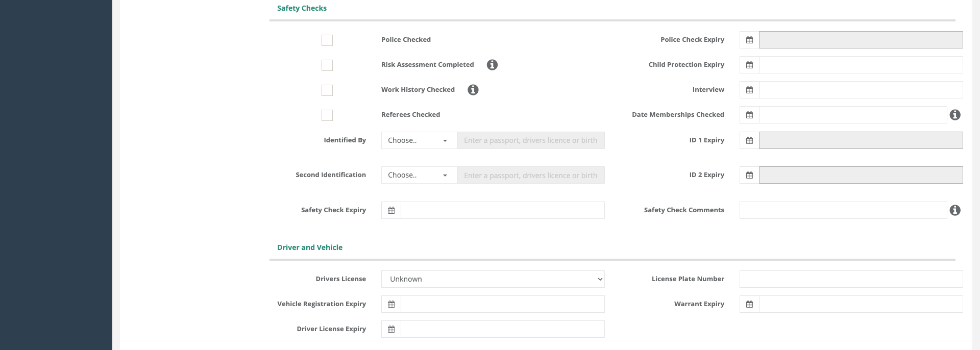This screenshot has height=350, width=980.
Task: Tick the Police Checked checkbox
Action: click(327, 40)
